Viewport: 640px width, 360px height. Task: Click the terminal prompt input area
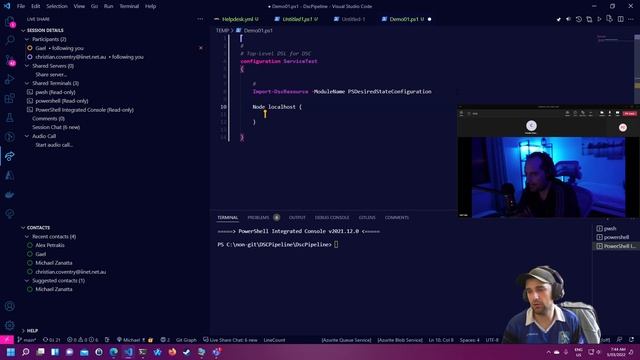(x=336, y=245)
